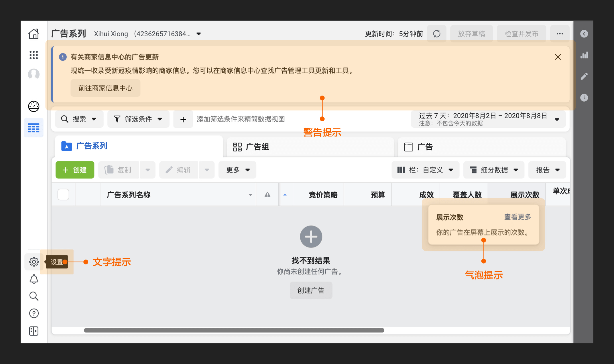Click the home icon in left sidebar

34,34
